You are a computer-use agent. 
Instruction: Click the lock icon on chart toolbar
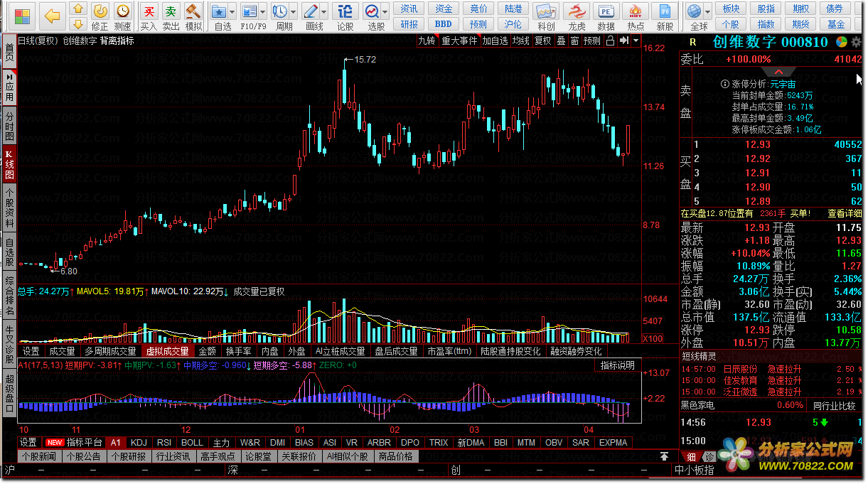click(610, 41)
